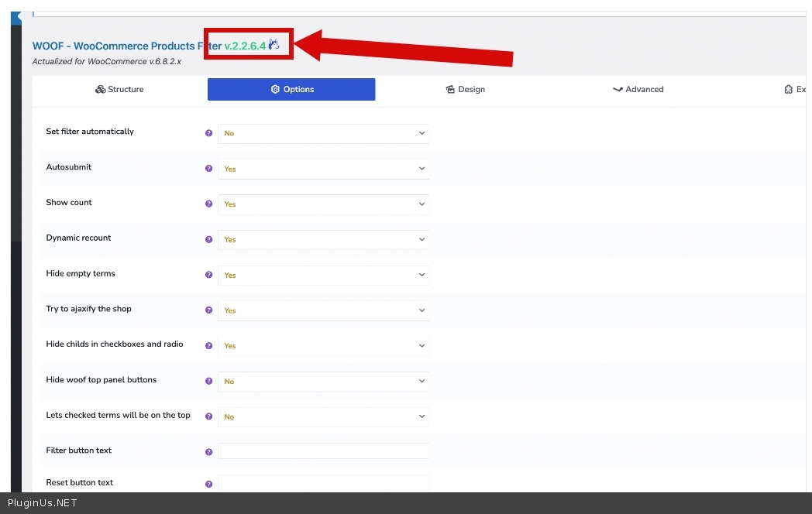Click into the Filter button text field
812x514 pixels.
pyautogui.click(x=323, y=451)
